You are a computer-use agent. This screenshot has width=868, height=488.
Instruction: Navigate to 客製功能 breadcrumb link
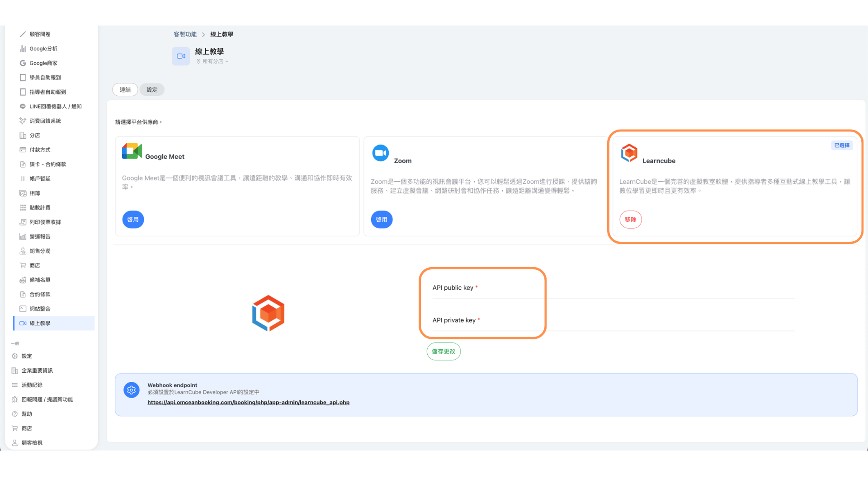pos(185,34)
